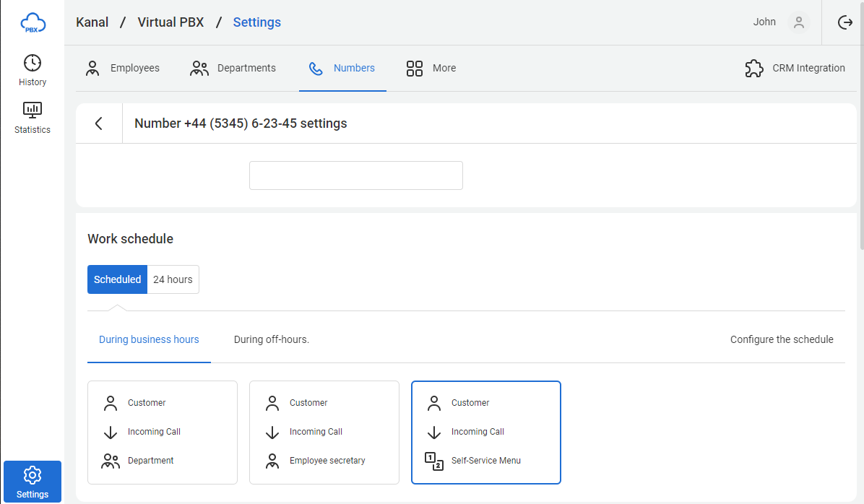Viewport: 864px width, 504px height.
Task: Click Incoming Call arrow in Department card
Action: [111, 432]
